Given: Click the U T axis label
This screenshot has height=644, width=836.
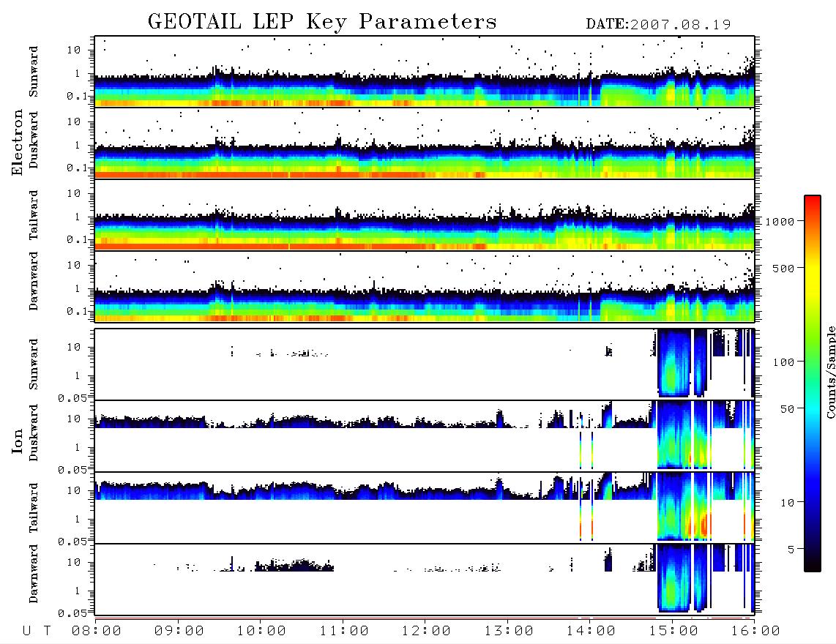Looking at the screenshot, I should pyautogui.click(x=37, y=631).
